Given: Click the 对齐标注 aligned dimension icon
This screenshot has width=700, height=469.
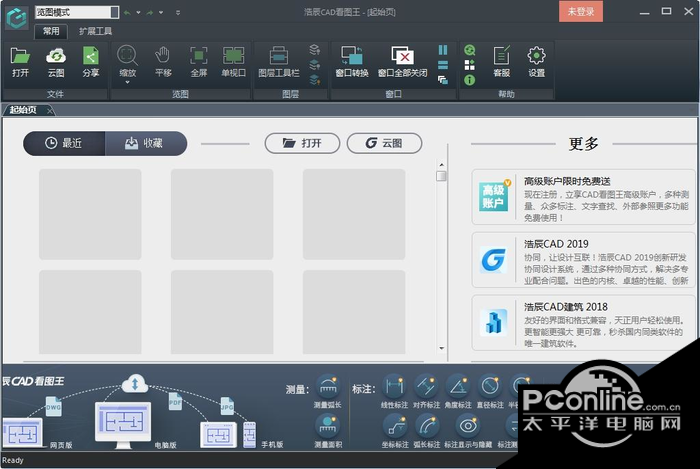Looking at the screenshot, I should click(426, 386).
